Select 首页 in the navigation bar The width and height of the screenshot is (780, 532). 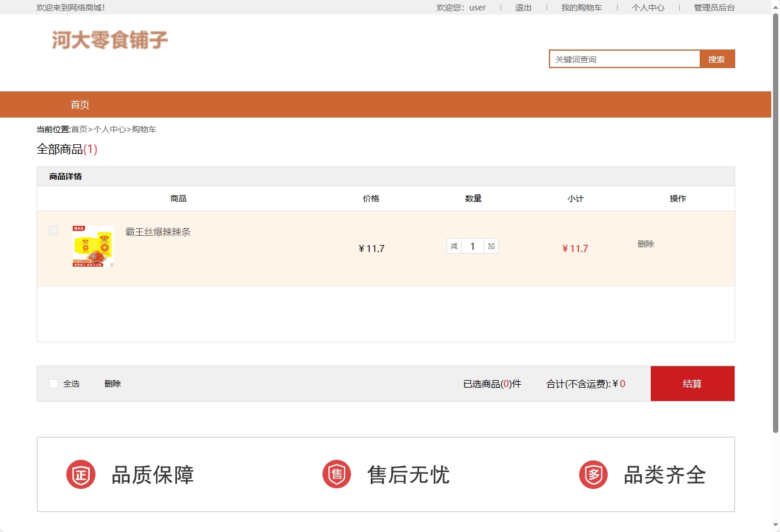point(79,104)
